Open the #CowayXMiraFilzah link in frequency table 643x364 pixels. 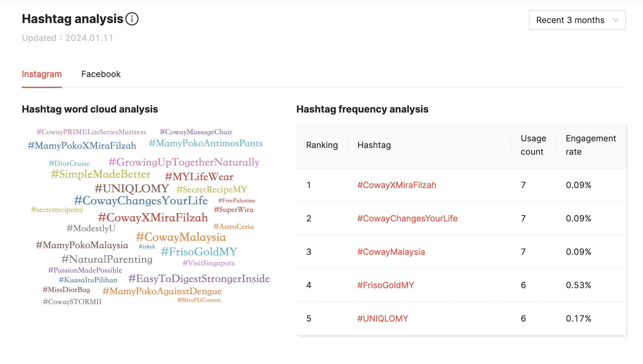coord(397,185)
